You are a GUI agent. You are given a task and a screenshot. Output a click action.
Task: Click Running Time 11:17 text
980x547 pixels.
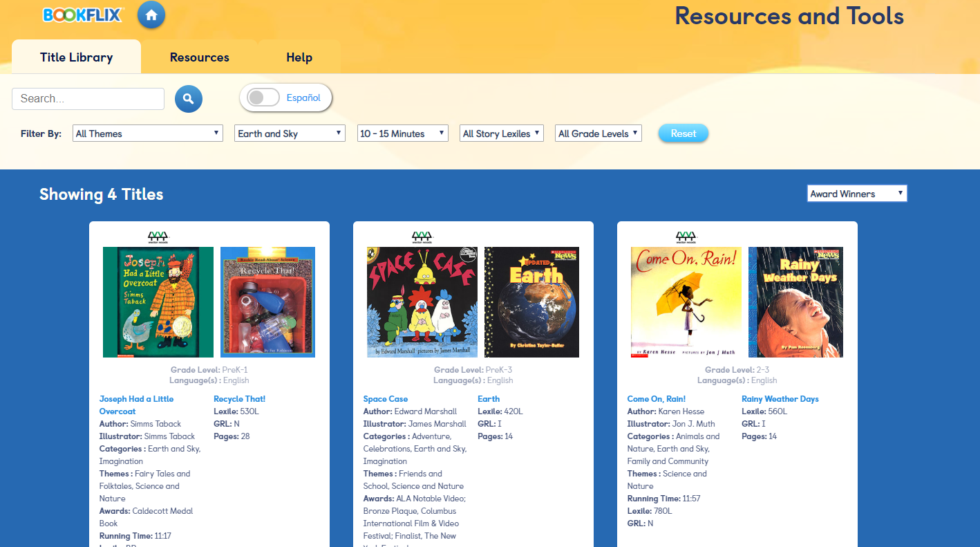135,536
